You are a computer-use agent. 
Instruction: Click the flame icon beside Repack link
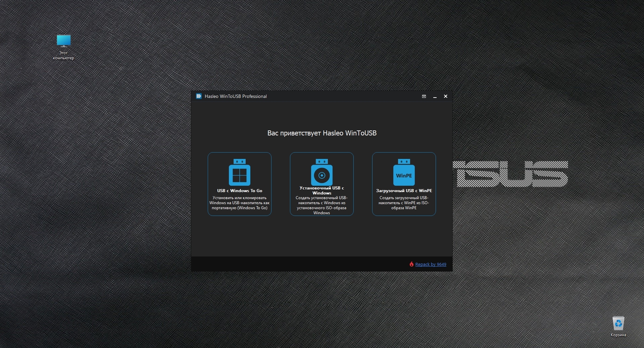tap(411, 264)
